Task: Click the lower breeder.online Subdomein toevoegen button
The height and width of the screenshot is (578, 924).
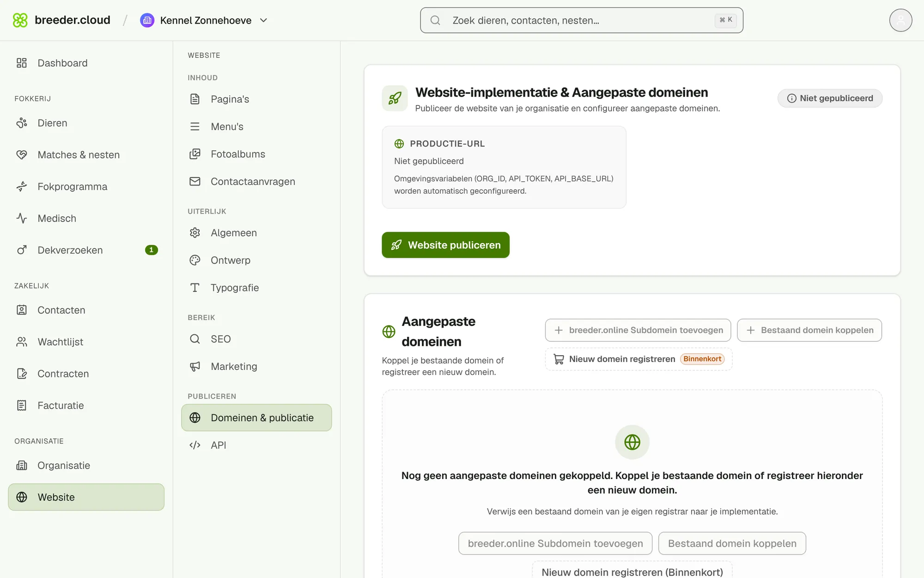Action: click(555, 543)
